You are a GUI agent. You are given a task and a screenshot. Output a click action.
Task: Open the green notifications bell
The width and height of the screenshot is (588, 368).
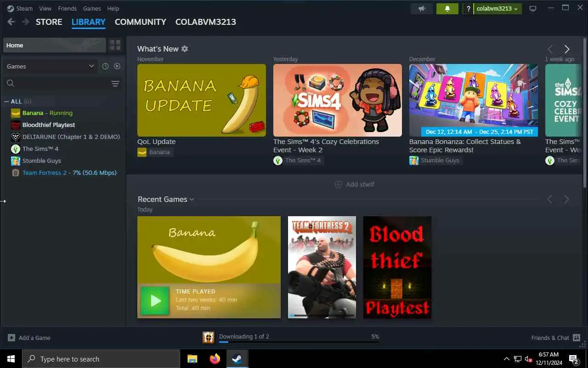click(447, 9)
